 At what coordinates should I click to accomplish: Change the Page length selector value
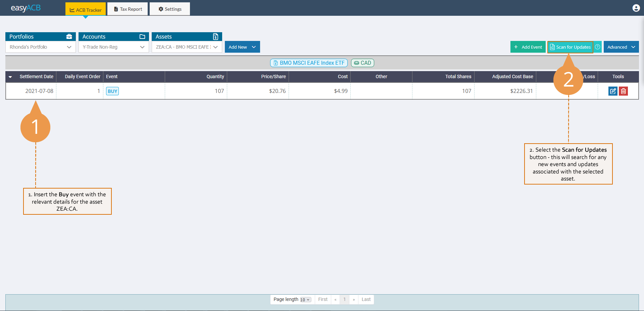305,299
